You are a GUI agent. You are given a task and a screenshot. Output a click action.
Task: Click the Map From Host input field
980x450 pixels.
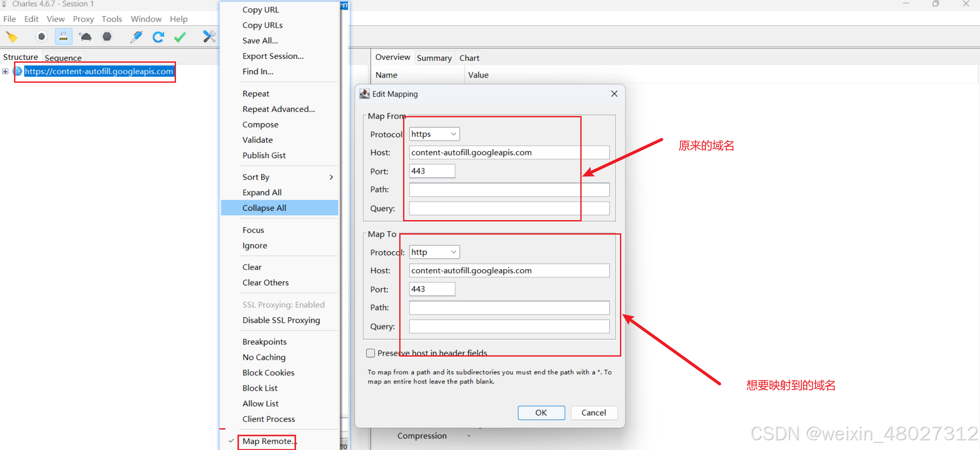pos(509,153)
